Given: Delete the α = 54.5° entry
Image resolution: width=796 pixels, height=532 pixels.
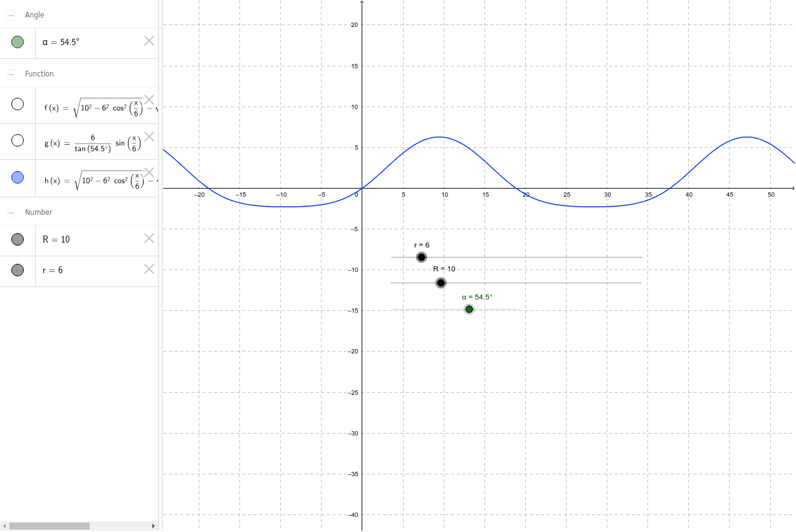Looking at the screenshot, I should click(149, 41).
